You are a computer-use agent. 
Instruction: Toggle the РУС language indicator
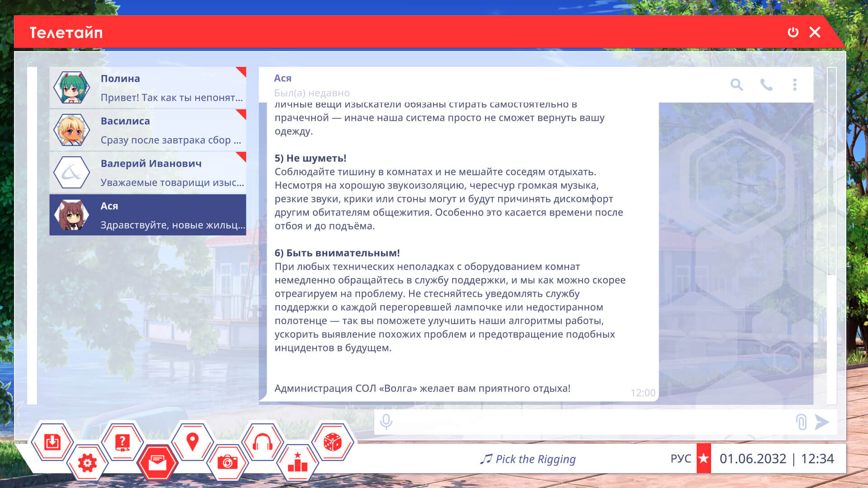(x=680, y=459)
